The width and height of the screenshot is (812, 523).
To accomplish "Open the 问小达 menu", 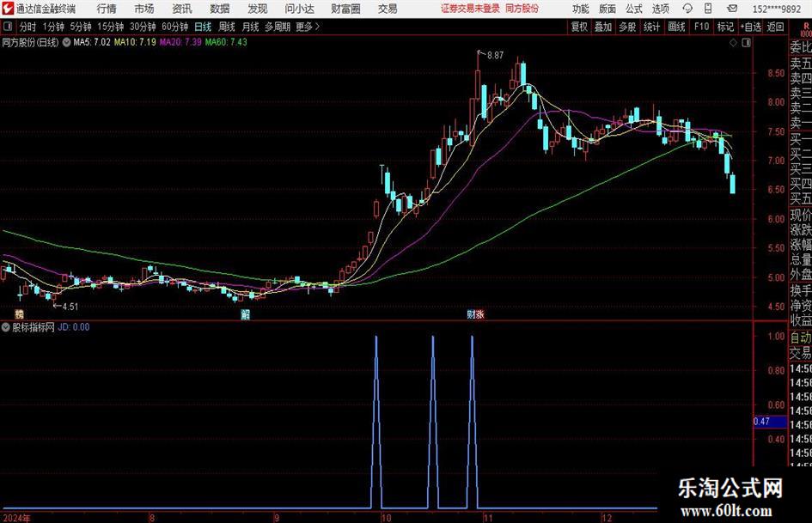I will coord(299,9).
